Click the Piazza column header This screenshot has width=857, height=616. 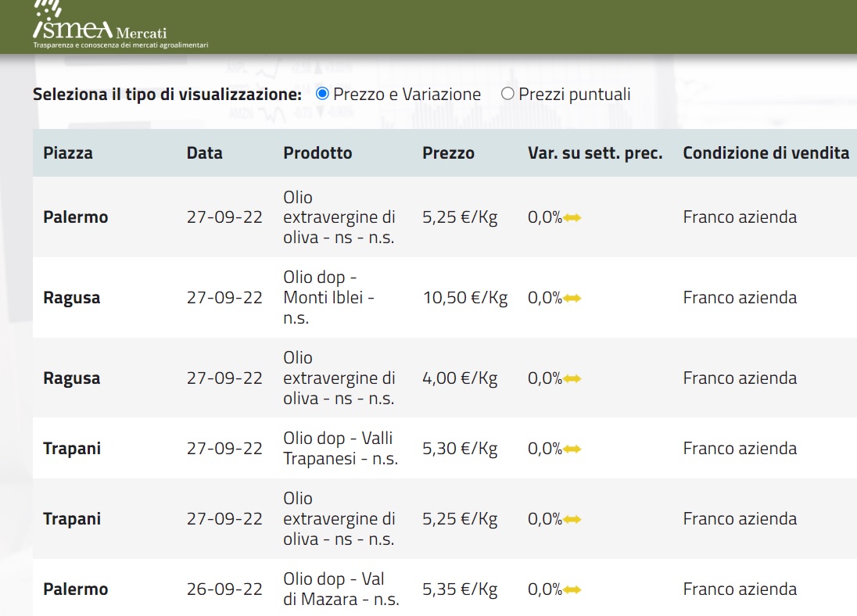click(x=68, y=153)
